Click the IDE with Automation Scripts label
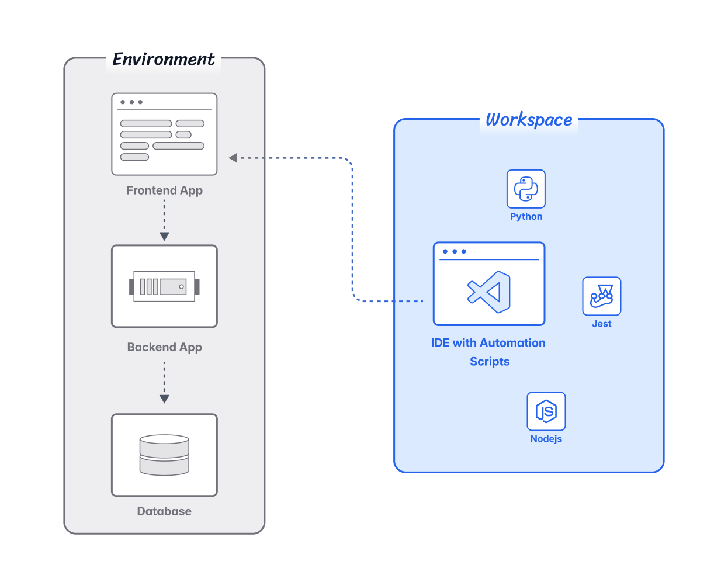This screenshot has height=575, width=728. click(488, 352)
